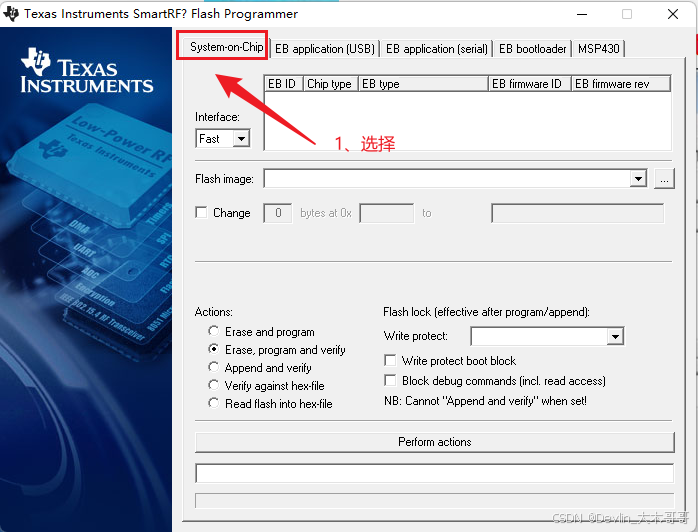Viewport: 698px width, 532px height.
Task: Open the EB bootloader tab
Action: pyautogui.click(x=532, y=49)
